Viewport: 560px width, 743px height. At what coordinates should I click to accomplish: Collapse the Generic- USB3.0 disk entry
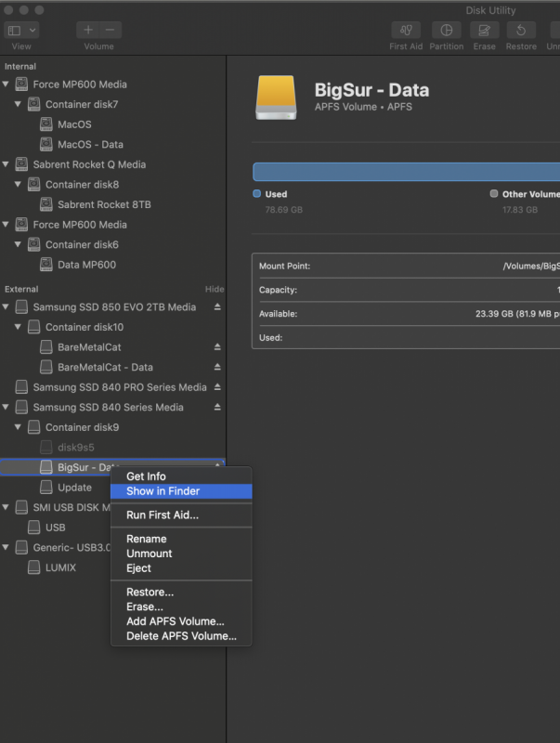(6, 547)
